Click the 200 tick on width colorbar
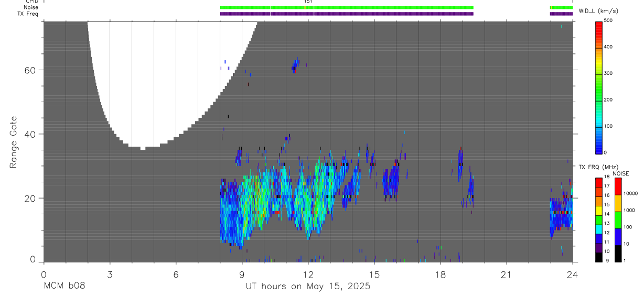 [609, 100]
